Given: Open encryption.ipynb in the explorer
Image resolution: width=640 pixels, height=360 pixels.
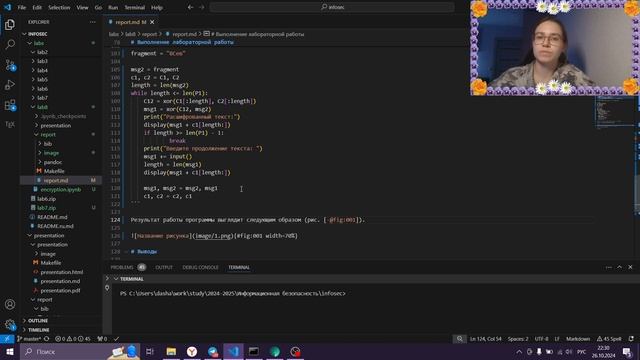Looking at the screenshot, I should (61, 189).
